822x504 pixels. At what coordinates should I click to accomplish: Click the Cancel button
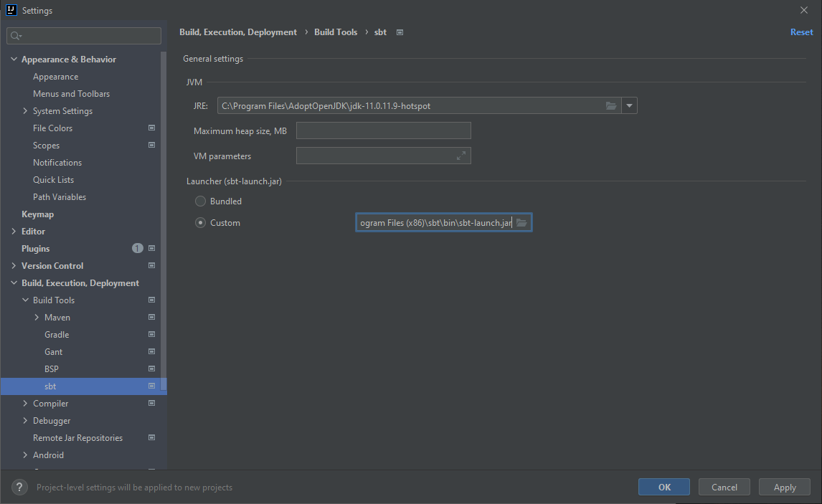tap(724, 488)
